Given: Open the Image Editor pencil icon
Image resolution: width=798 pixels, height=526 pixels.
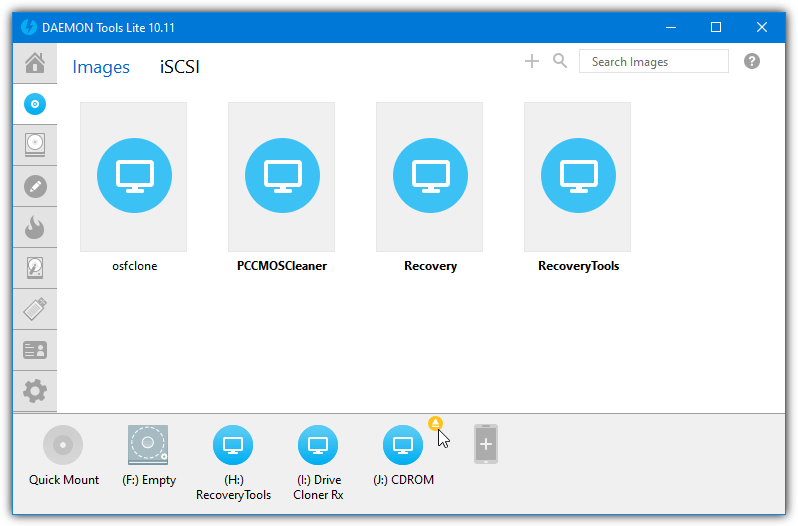Looking at the screenshot, I should 35,186.
